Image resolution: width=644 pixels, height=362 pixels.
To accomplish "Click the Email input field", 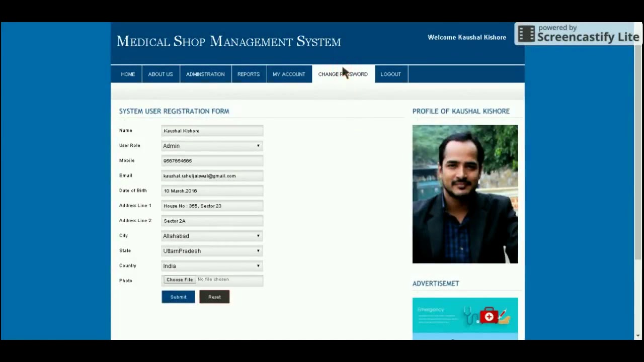I will tap(212, 176).
